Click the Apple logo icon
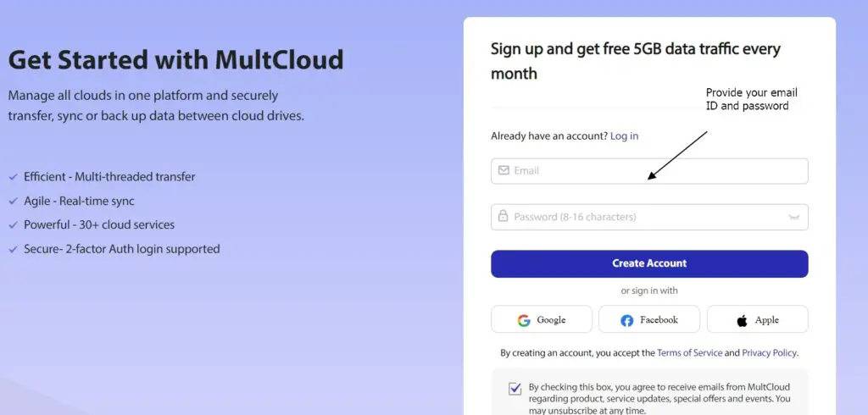 pos(742,320)
